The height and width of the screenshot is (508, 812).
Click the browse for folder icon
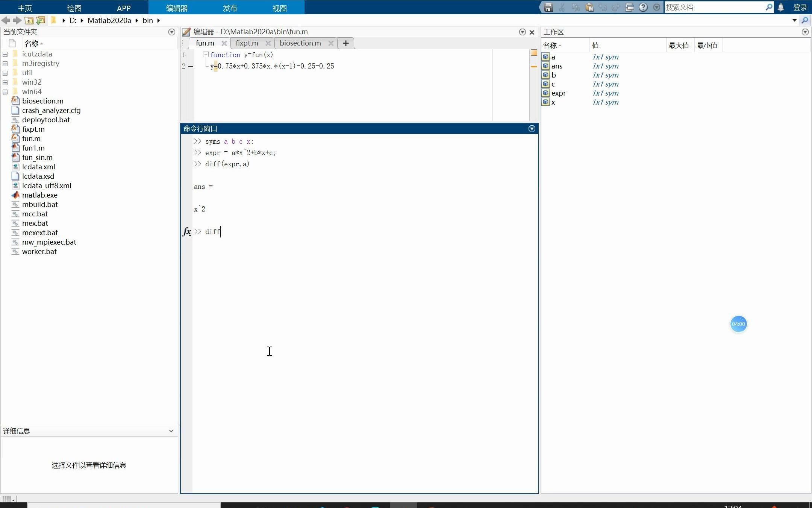(41, 20)
